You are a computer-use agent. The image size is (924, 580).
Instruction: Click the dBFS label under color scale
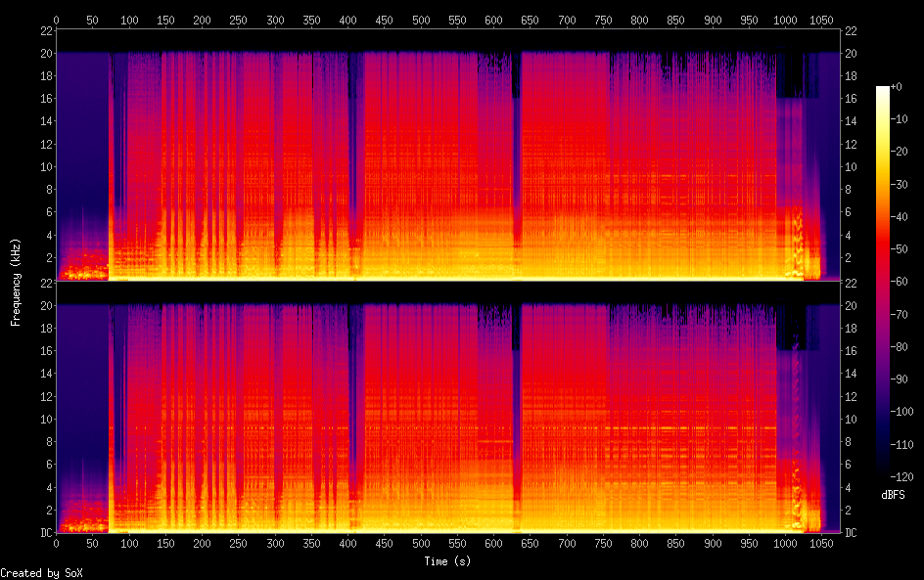tap(892, 496)
